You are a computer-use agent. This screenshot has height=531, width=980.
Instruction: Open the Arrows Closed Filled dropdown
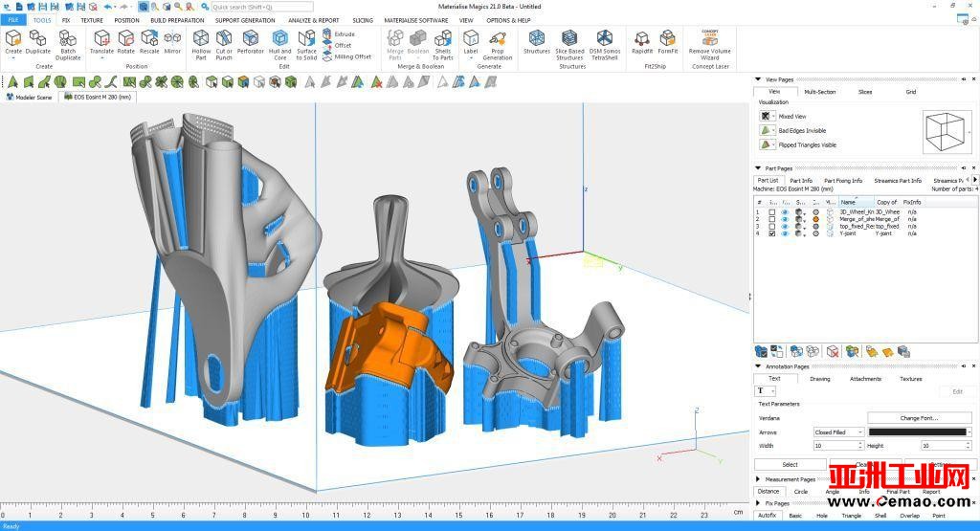click(838, 431)
